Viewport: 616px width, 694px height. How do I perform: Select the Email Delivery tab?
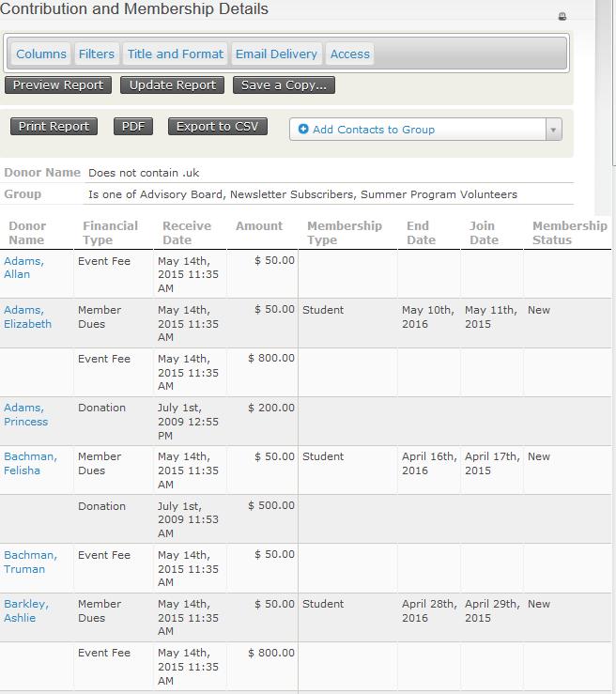[x=276, y=54]
